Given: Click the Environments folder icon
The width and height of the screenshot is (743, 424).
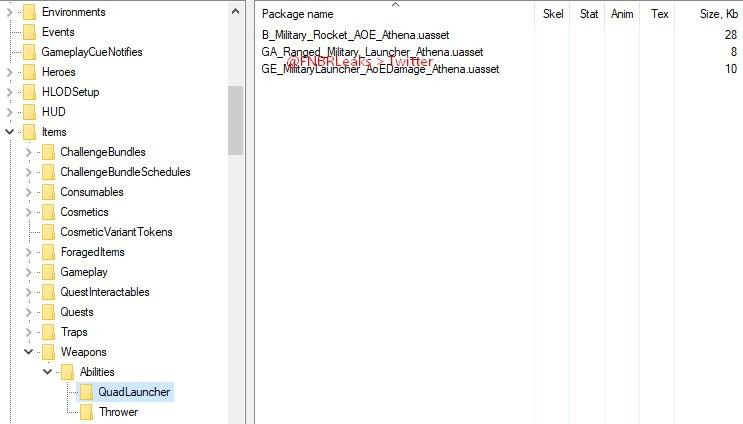Looking at the screenshot, I should pos(29,12).
